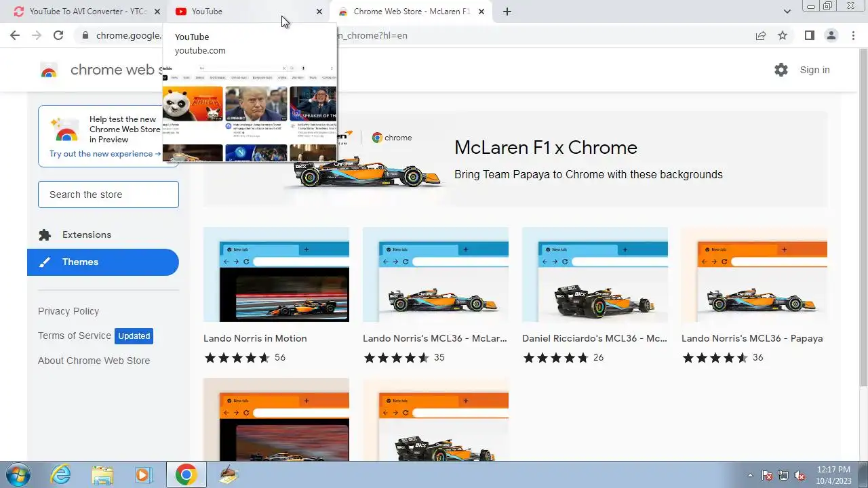Open the Terms of Service link

click(75, 335)
